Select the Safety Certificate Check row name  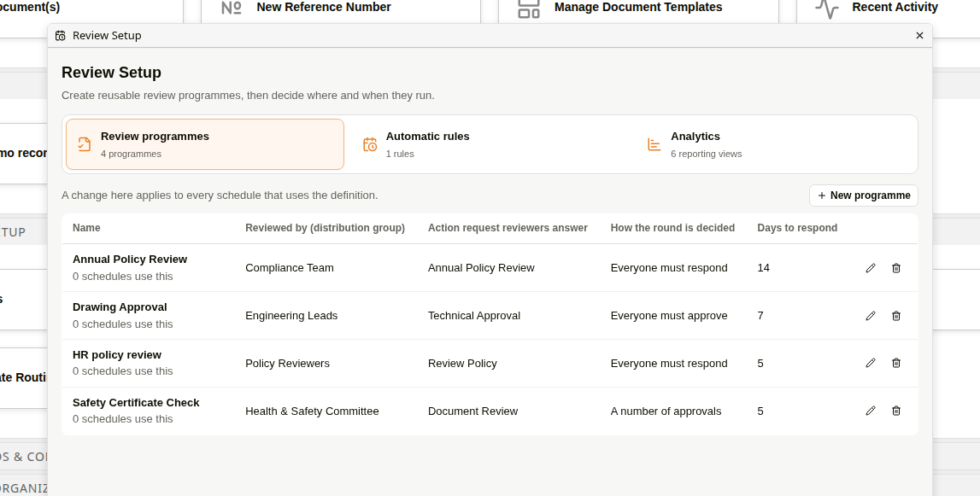coord(136,403)
